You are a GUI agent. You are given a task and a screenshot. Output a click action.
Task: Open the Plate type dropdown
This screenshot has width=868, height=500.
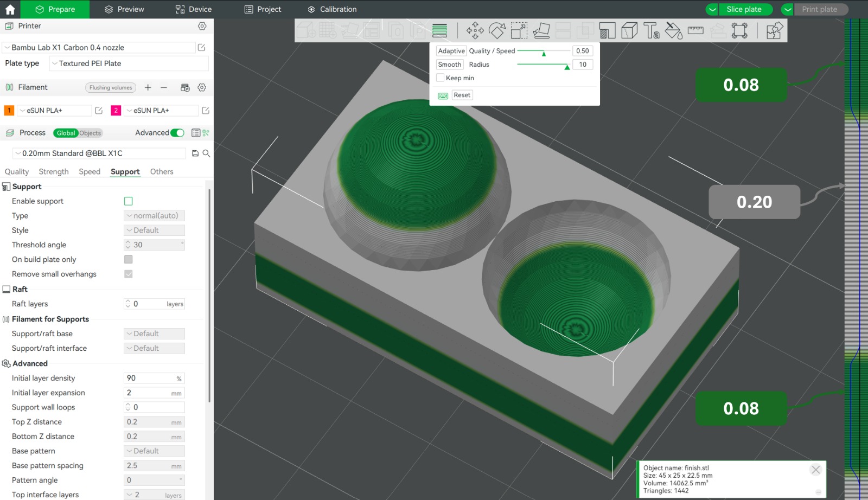click(x=129, y=63)
